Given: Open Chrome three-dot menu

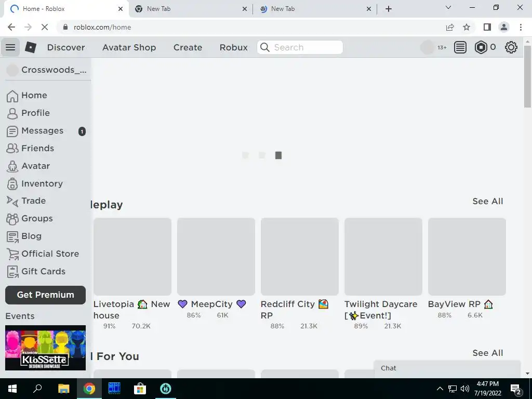Looking at the screenshot, I should [521, 27].
